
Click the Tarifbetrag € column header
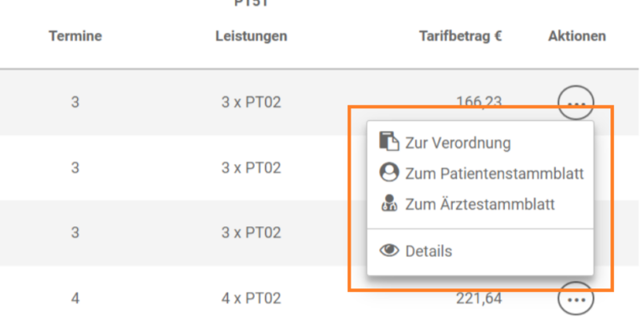pos(461,36)
